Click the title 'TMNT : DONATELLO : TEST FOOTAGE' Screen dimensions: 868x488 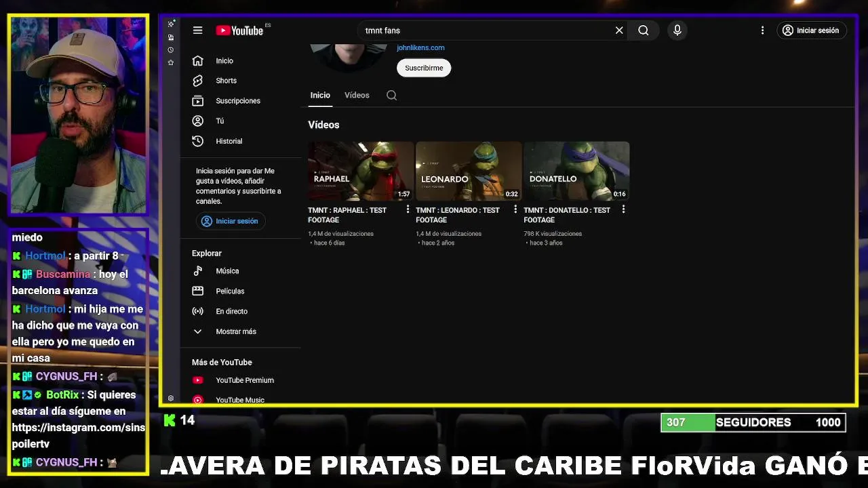click(x=567, y=215)
